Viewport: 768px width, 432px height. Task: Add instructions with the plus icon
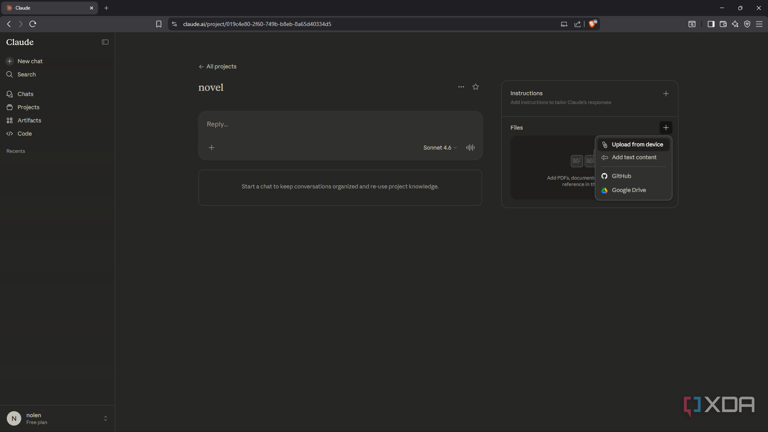666,94
